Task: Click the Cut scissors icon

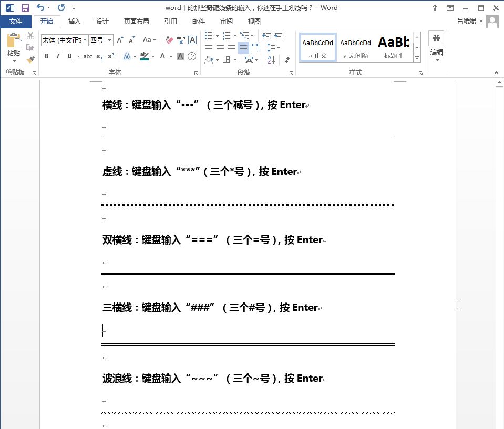Action: [30, 35]
